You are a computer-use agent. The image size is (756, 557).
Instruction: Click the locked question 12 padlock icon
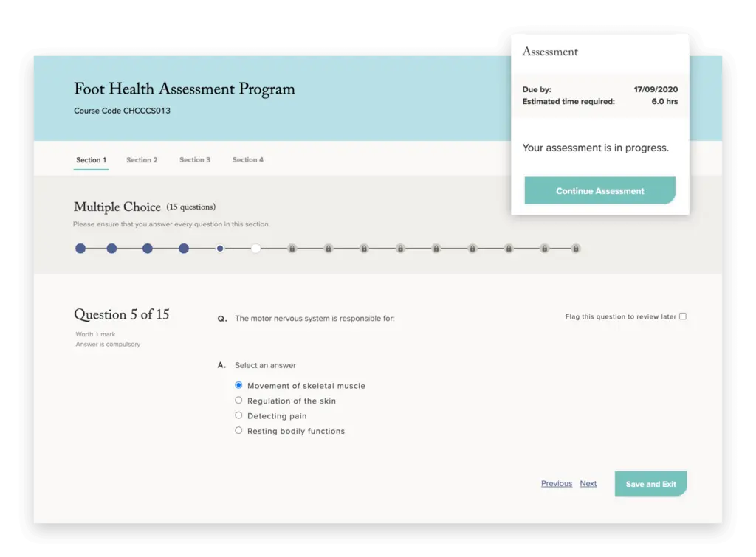tap(472, 249)
